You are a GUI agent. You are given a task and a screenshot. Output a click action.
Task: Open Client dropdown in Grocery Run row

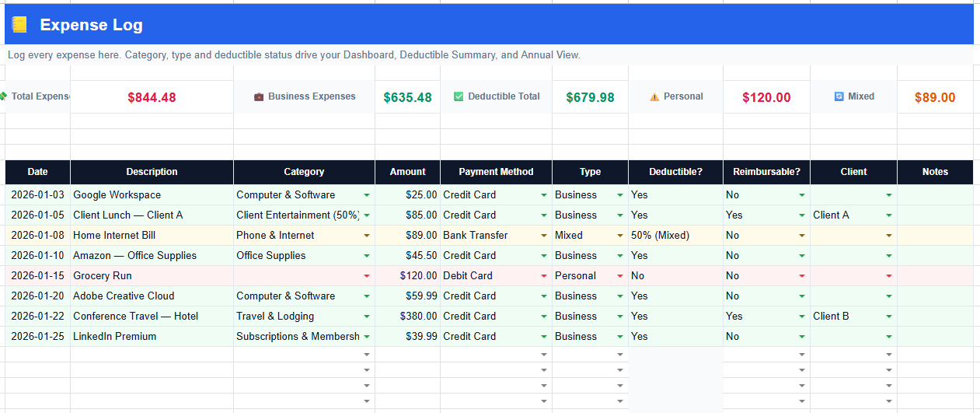pos(889,276)
